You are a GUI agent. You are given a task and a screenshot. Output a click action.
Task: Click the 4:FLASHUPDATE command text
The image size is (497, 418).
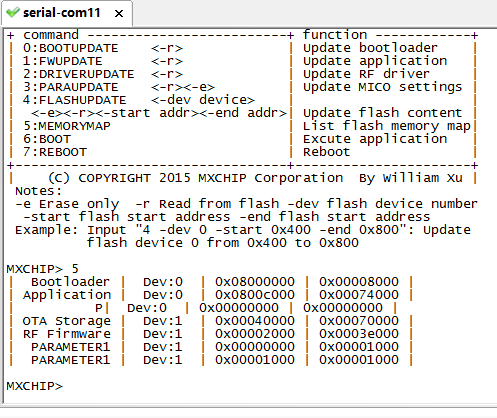point(75,100)
